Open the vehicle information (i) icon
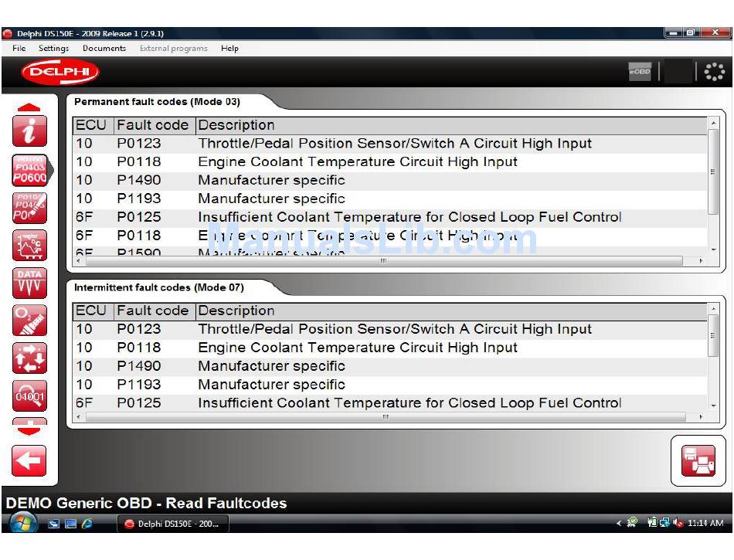 [x=29, y=131]
